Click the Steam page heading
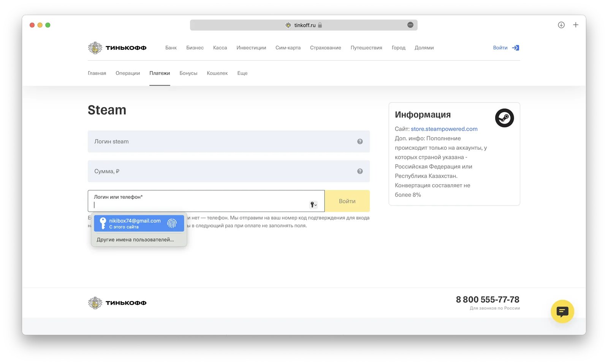The height and width of the screenshot is (364, 608). pyautogui.click(x=107, y=110)
